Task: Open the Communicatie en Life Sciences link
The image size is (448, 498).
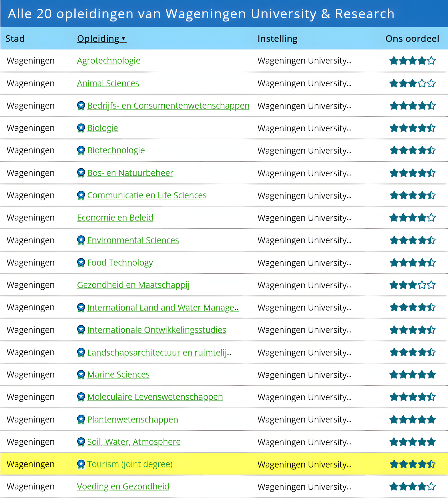Action: pyautogui.click(x=147, y=195)
